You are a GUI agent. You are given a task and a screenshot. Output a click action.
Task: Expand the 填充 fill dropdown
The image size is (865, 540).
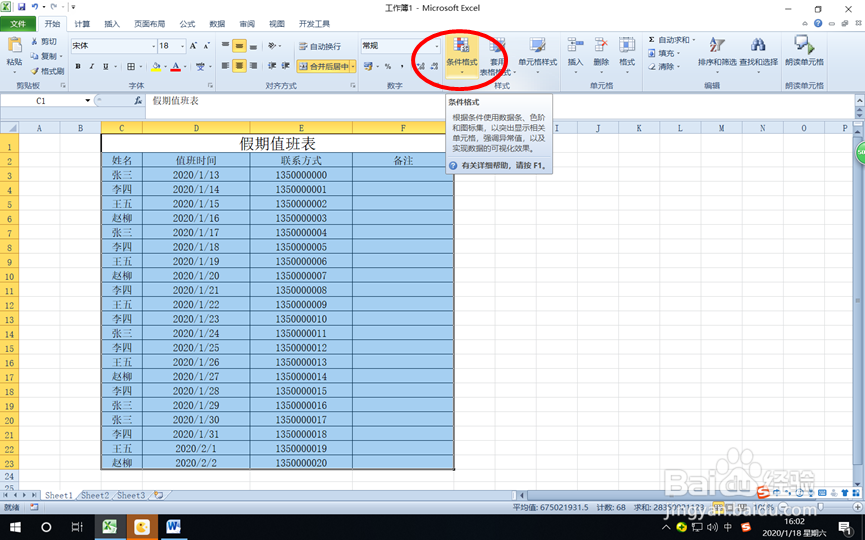click(x=678, y=54)
